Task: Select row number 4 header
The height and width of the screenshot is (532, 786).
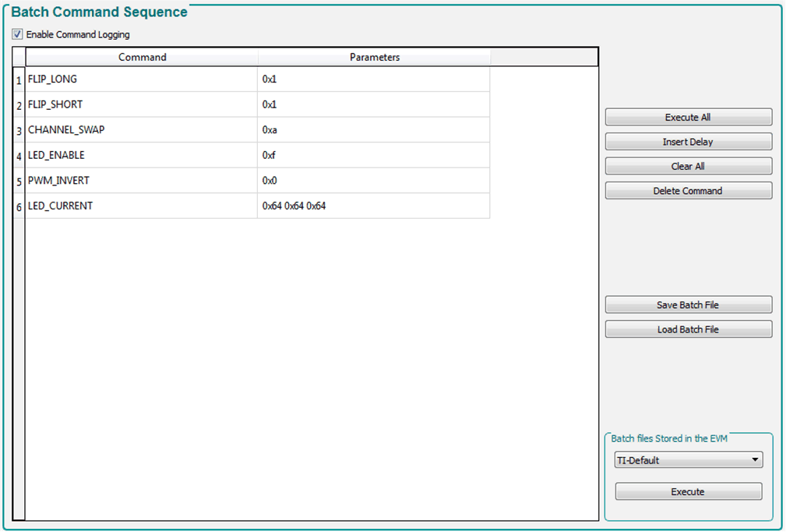Action: 19,156
